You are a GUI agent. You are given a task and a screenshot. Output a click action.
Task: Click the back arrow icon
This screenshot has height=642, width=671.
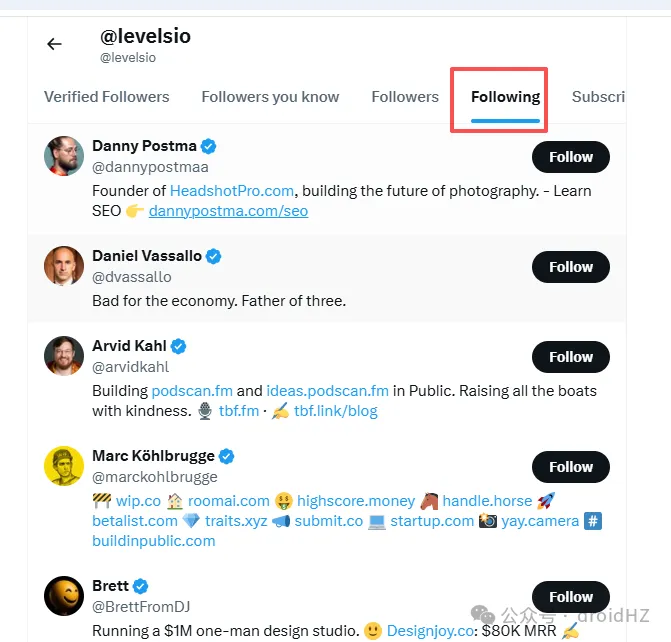click(x=54, y=44)
